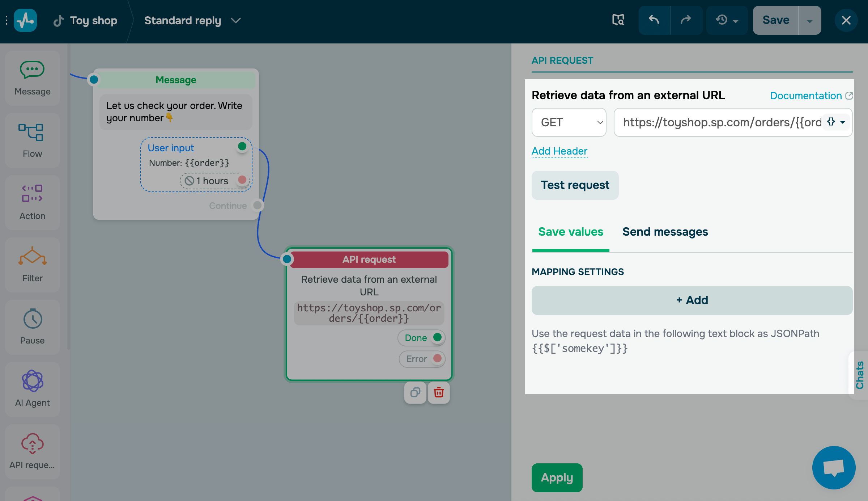
Task: Expand the Standard reply dropdown
Action: (236, 21)
